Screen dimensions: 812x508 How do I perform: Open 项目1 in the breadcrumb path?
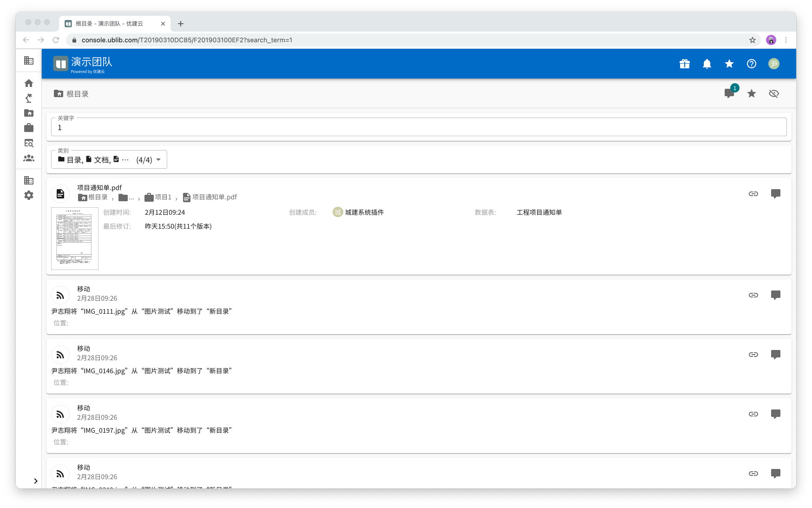[x=158, y=198]
